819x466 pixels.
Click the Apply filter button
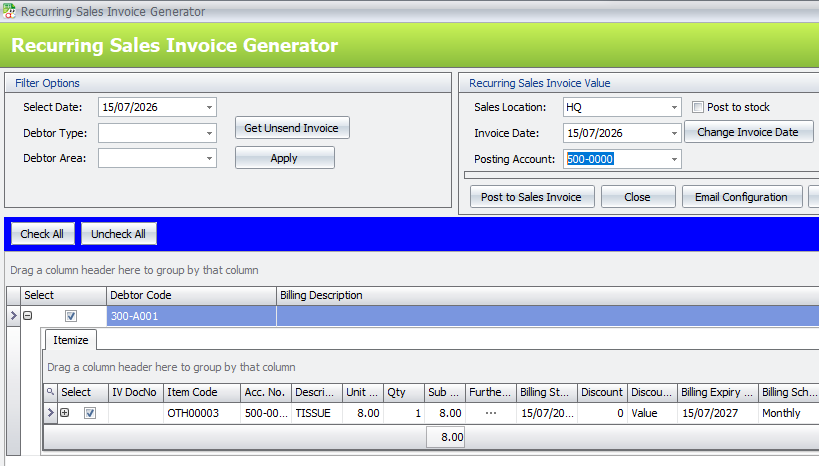[x=284, y=158]
